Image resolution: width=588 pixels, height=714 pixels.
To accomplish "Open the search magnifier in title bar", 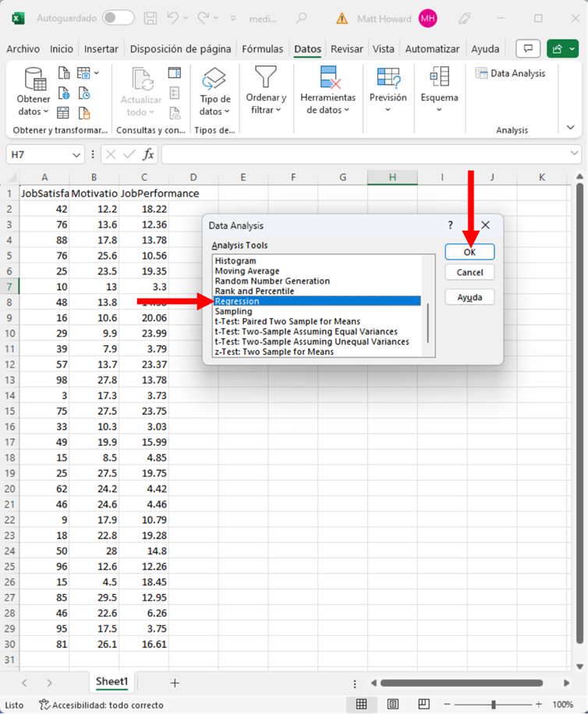I will 300,18.
